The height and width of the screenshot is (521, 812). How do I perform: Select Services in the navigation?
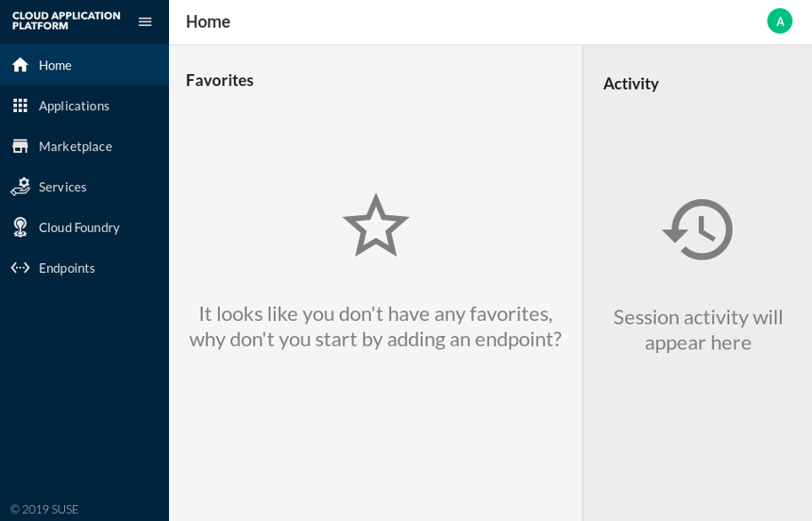(x=62, y=187)
